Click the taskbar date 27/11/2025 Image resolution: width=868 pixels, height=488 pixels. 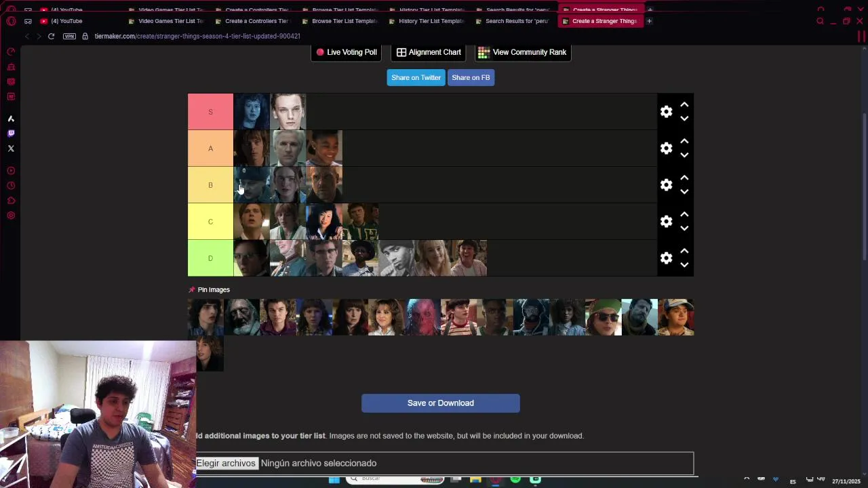846,481
